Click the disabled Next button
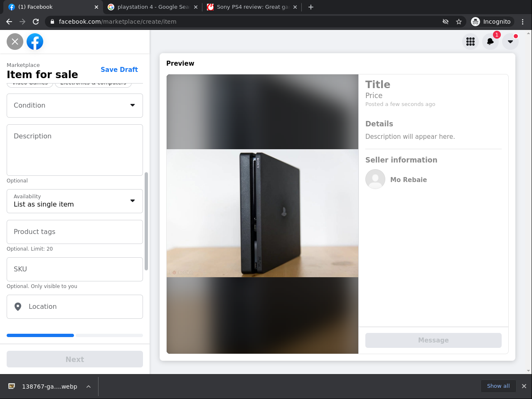532x399 pixels. coord(75,359)
